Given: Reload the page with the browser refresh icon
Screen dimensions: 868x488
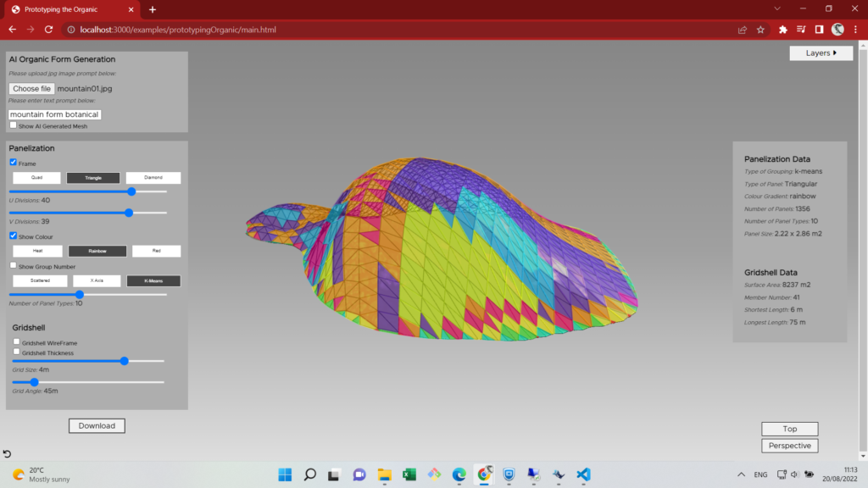Looking at the screenshot, I should 49,30.
